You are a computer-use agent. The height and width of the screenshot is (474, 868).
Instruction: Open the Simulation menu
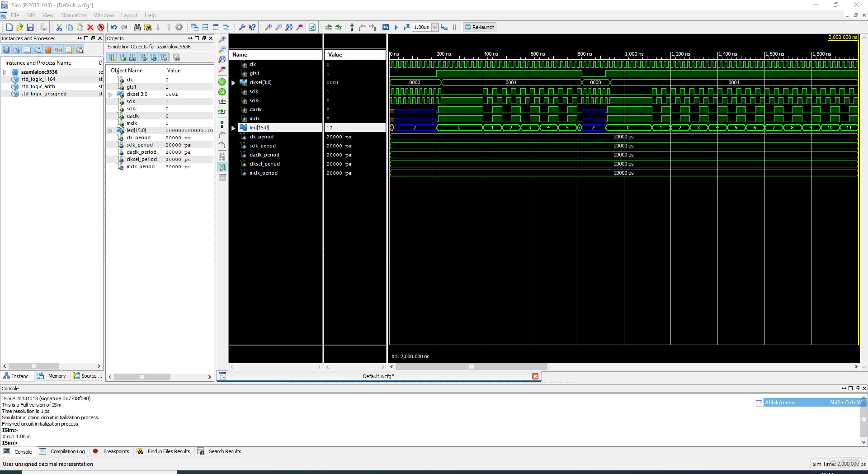pos(74,15)
